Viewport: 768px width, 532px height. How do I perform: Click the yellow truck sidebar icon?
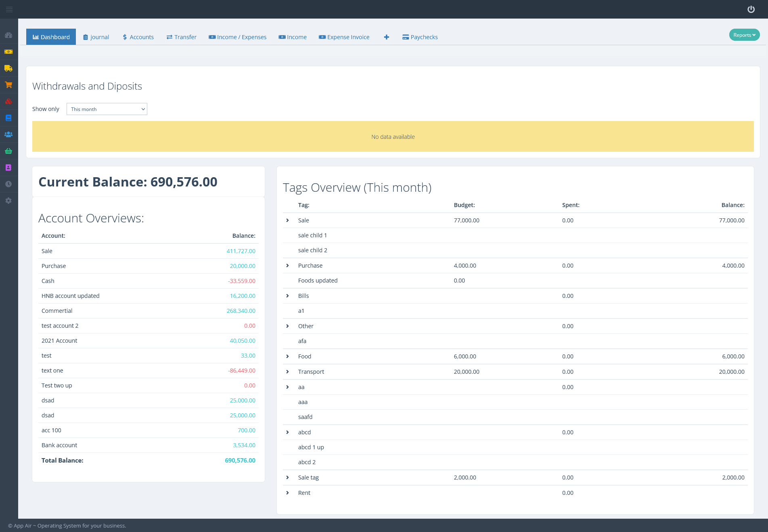[8, 68]
